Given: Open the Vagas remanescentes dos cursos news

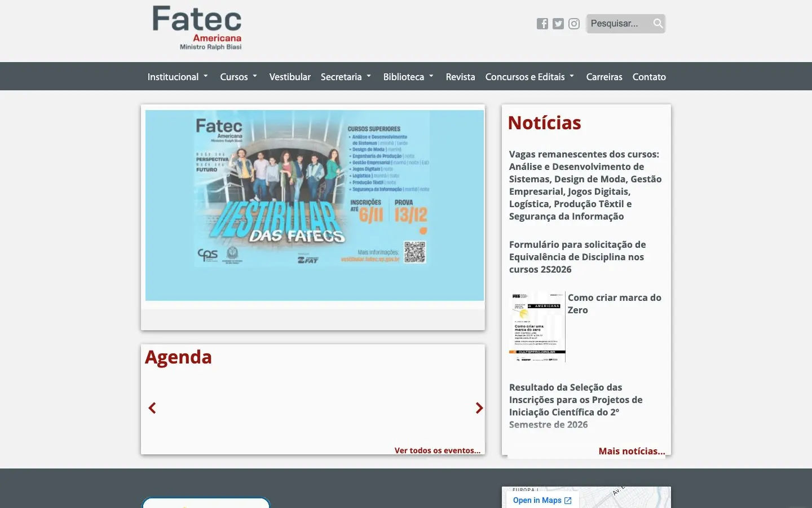Looking at the screenshot, I should point(585,185).
